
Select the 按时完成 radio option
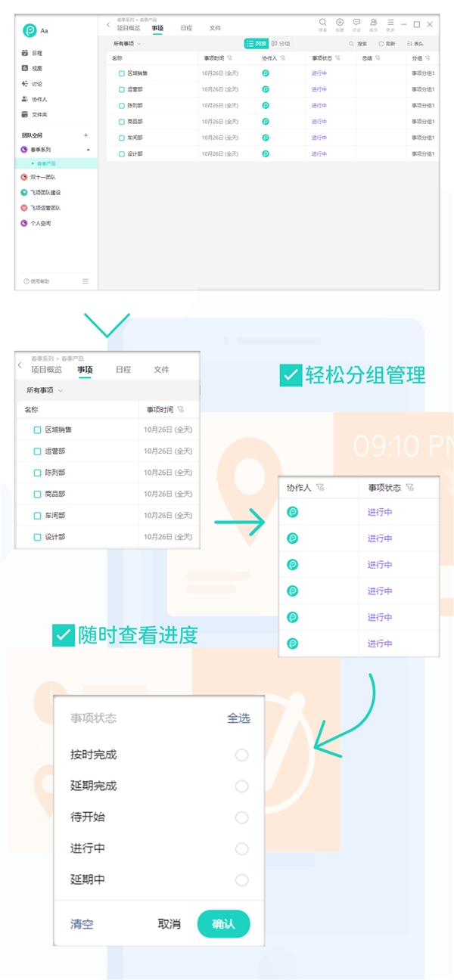(x=241, y=755)
